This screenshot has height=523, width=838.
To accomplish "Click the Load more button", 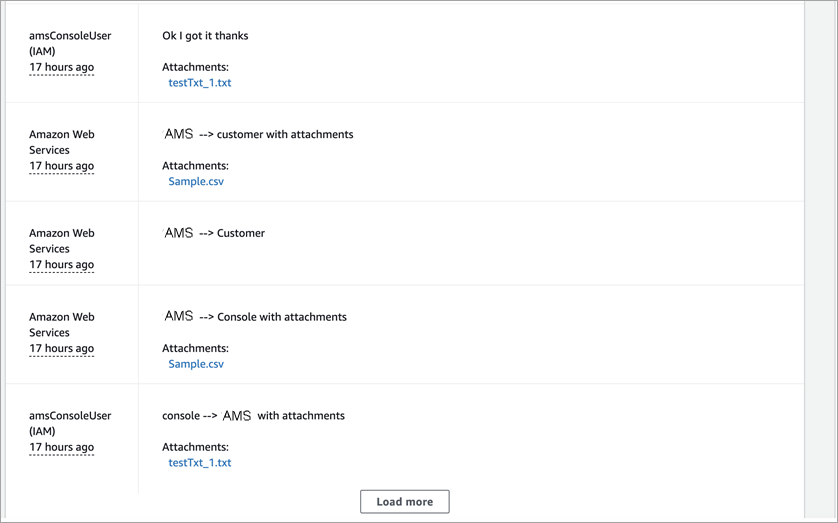I will pyautogui.click(x=404, y=501).
